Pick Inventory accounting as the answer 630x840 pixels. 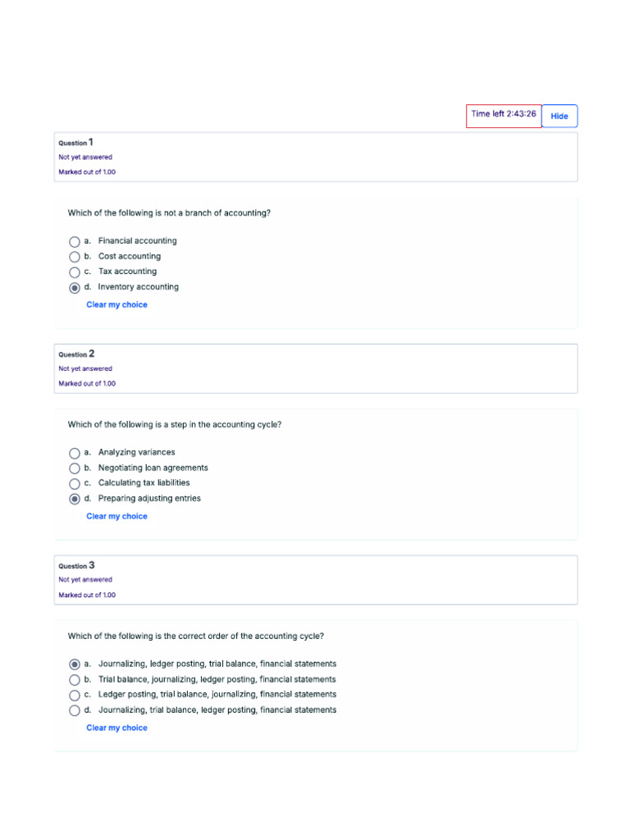75,288
